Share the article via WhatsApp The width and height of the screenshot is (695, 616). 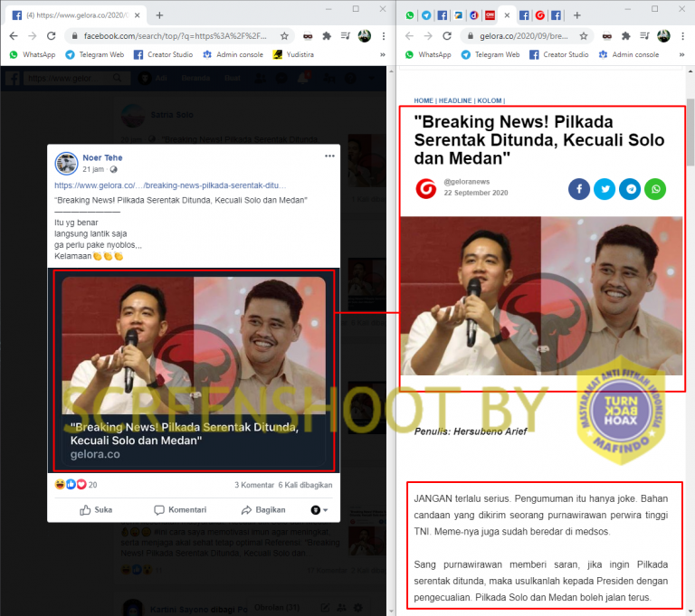(x=655, y=189)
